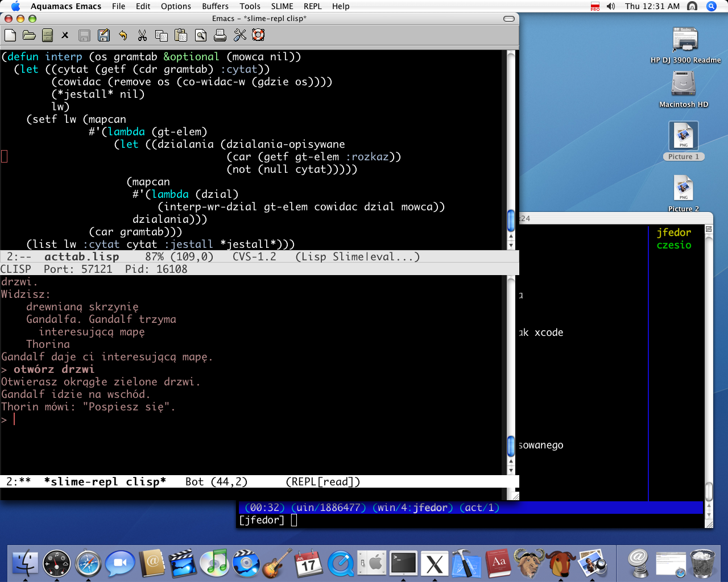Open Terminal from the Dock
The width and height of the screenshot is (728, 582).
tap(403, 564)
